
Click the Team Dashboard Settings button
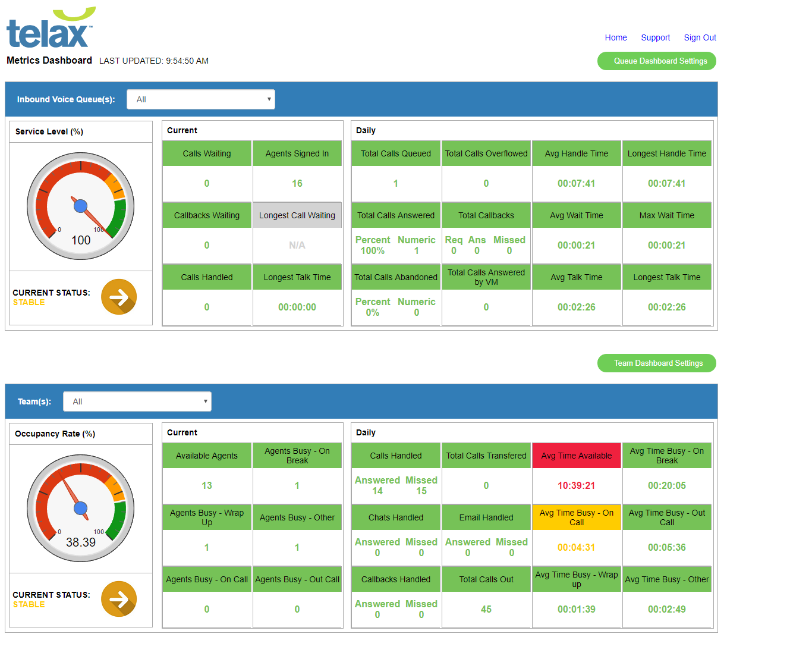pos(656,363)
